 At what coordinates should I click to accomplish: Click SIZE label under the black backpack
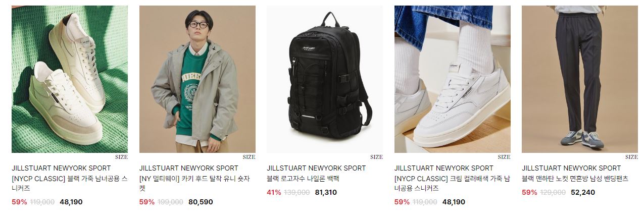click(x=376, y=157)
